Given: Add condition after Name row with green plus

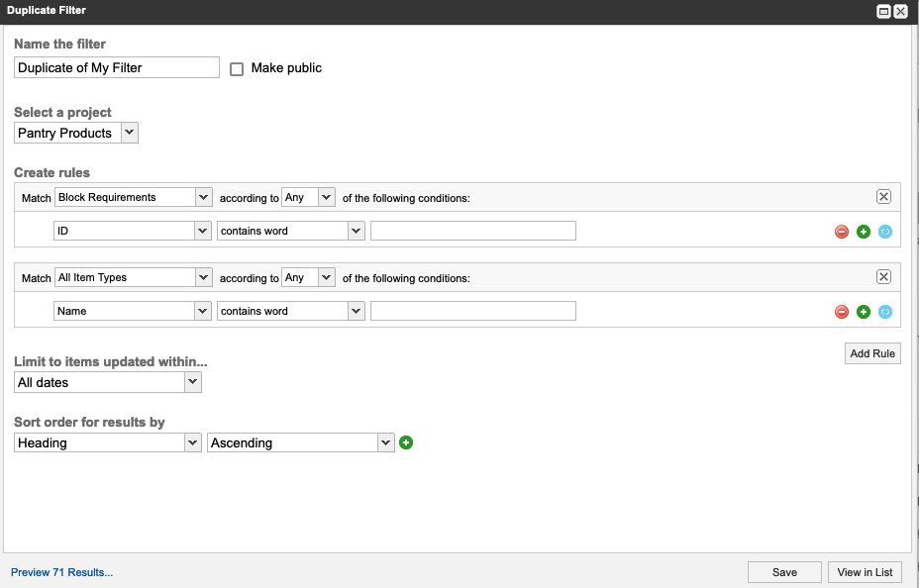Looking at the screenshot, I should (864, 312).
